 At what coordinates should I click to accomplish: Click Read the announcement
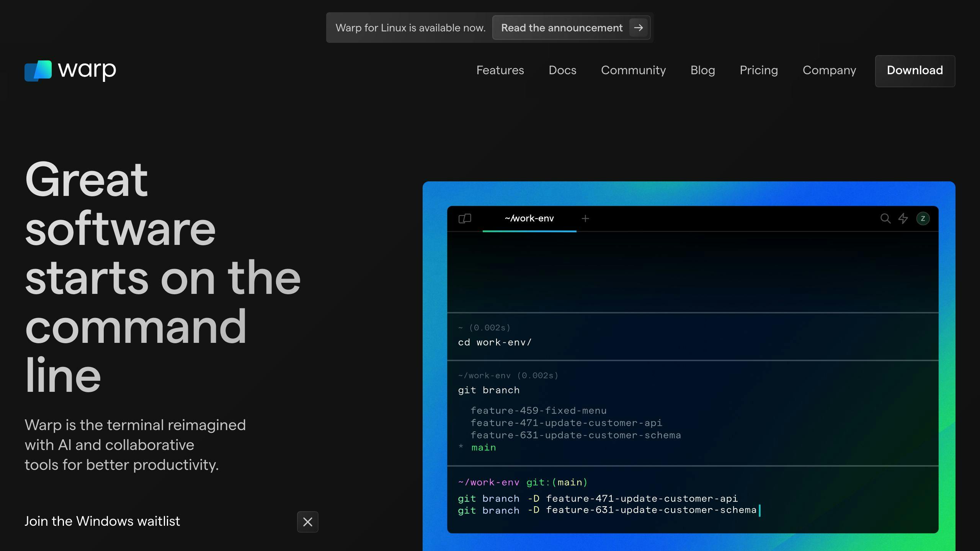click(562, 28)
